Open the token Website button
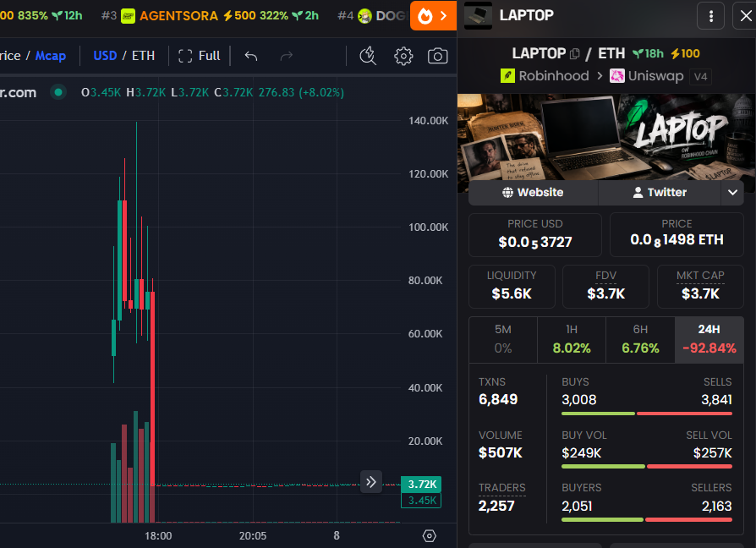Viewport: 756px width, 548px height. point(533,192)
